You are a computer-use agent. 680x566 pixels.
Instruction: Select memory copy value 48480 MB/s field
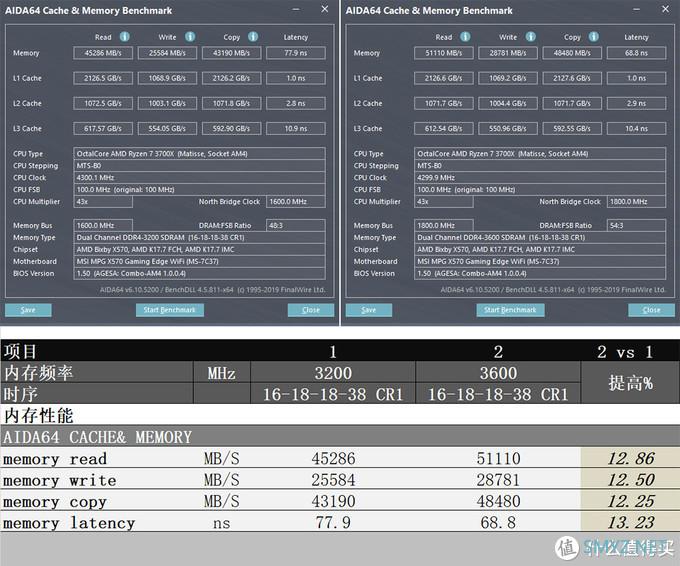coord(572,53)
